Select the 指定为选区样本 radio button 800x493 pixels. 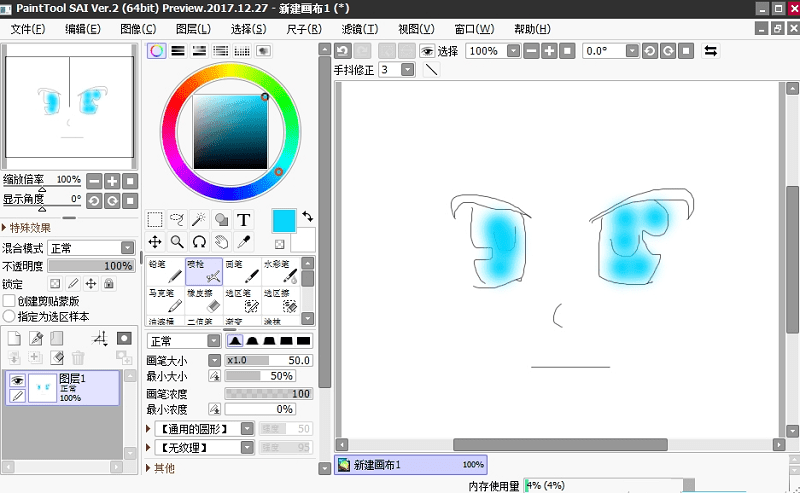(9, 316)
